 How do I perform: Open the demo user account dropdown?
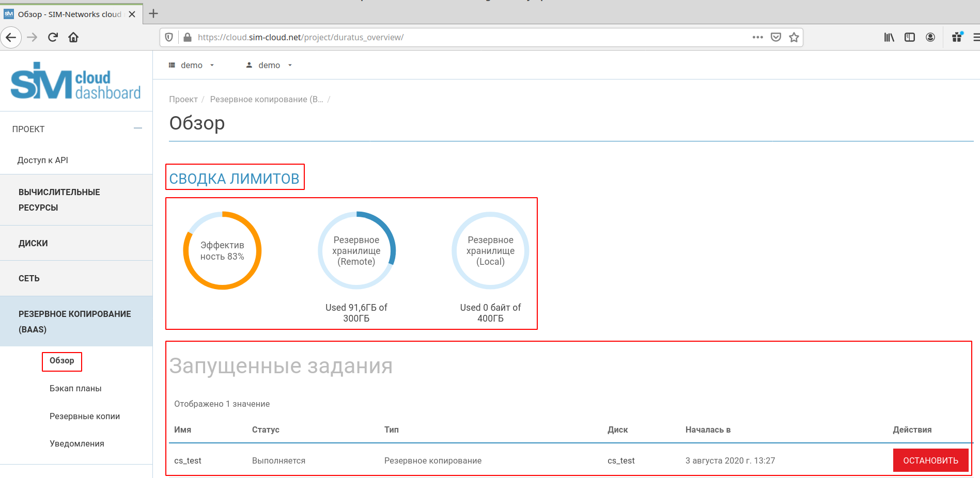(269, 65)
